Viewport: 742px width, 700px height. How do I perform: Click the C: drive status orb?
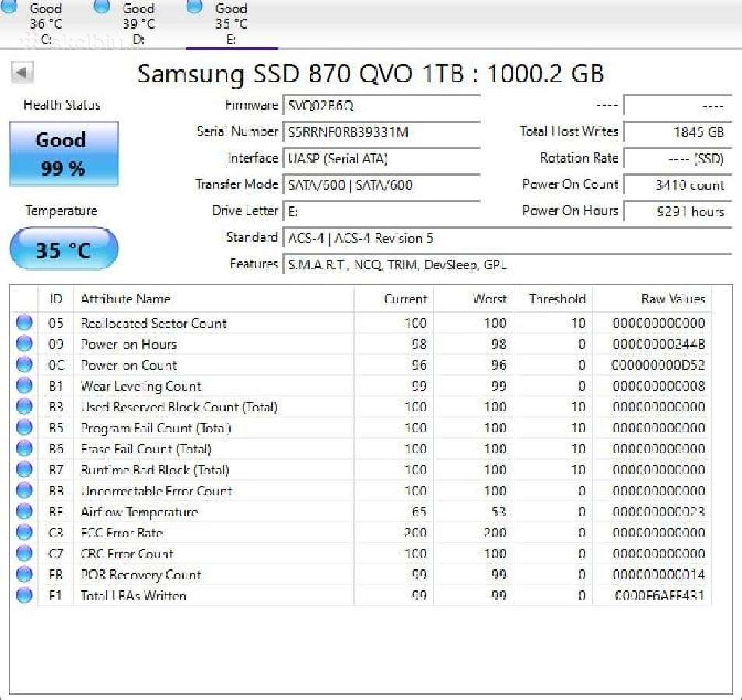pos(9,5)
